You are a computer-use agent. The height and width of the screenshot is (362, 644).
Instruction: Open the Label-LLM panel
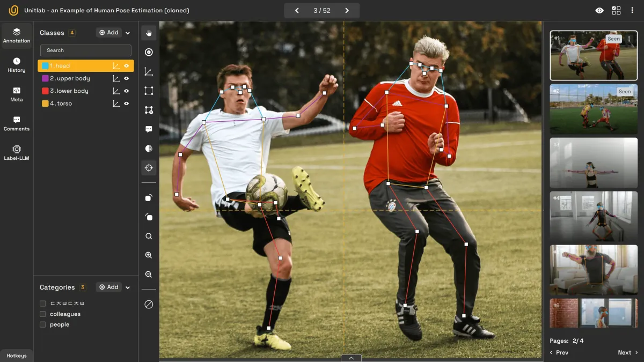(x=17, y=152)
